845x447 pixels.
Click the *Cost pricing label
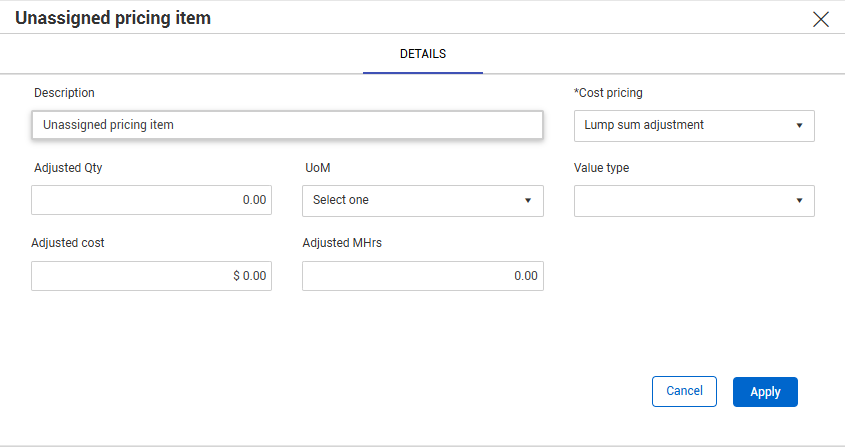pyautogui.click(x=608, y=93)
